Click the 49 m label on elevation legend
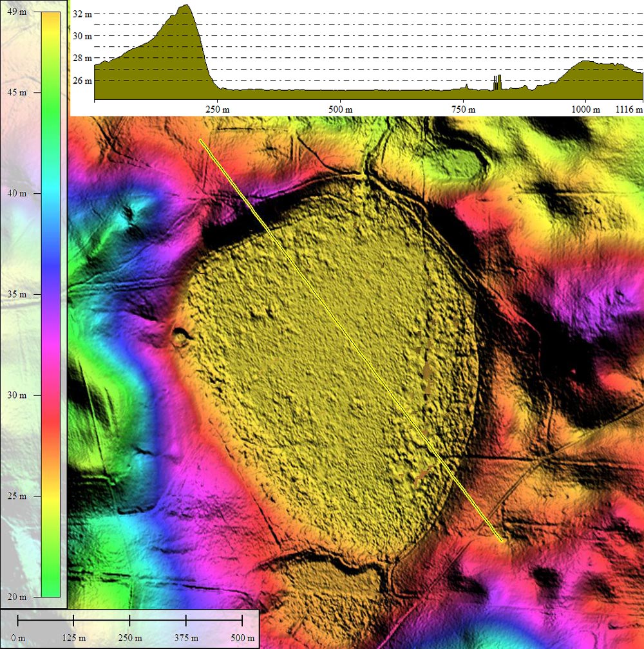The width and height of the screenshot is (644, 649). [x=17, y=12]
